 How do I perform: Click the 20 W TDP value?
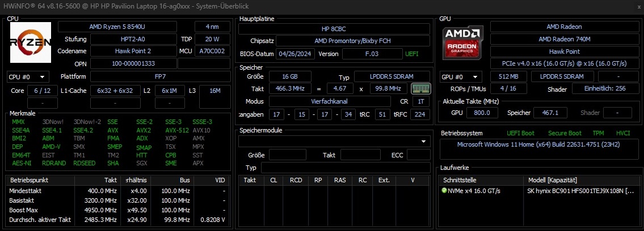212,39
